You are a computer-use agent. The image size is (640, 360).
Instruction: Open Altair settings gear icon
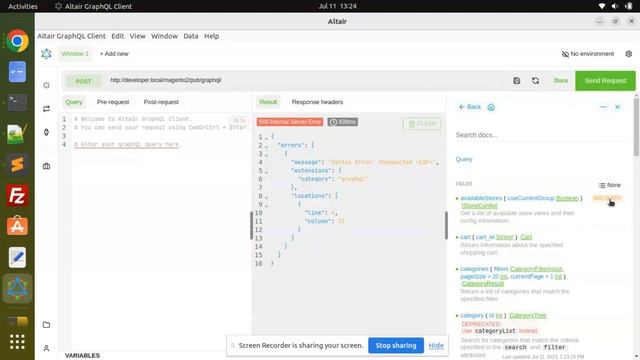(x=629, y=54)
